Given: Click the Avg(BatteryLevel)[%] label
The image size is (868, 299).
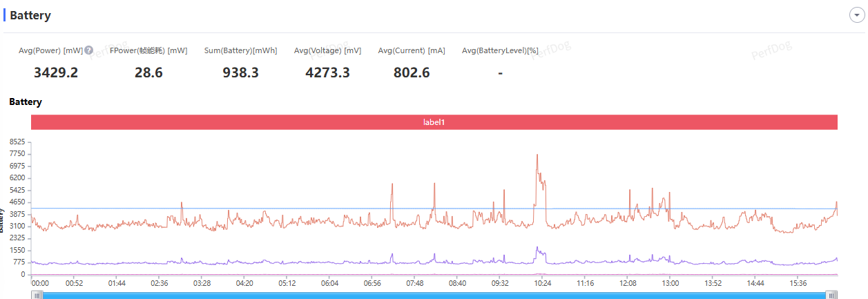Looking at the screenshot, I should pos(500,50).
